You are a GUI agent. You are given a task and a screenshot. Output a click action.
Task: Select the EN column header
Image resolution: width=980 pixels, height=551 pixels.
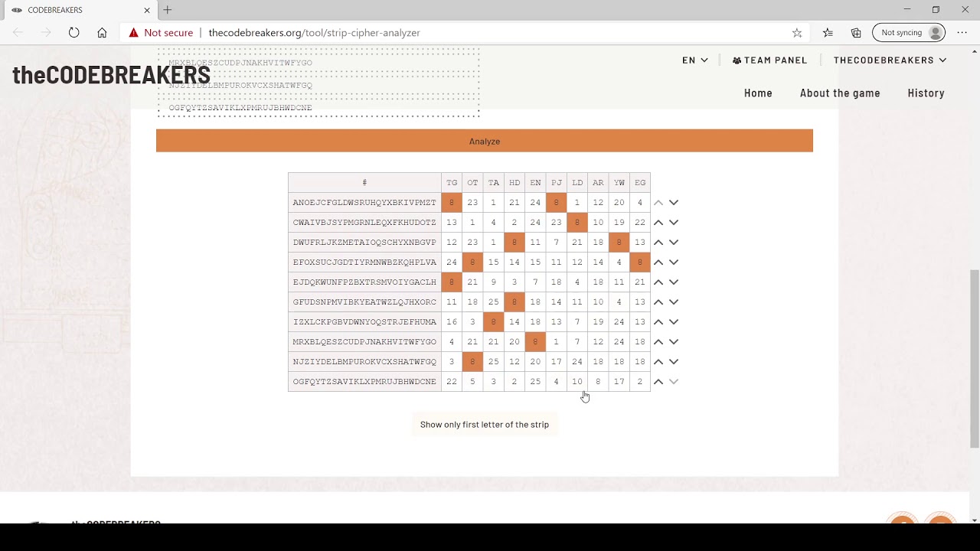tap(535, 183)
